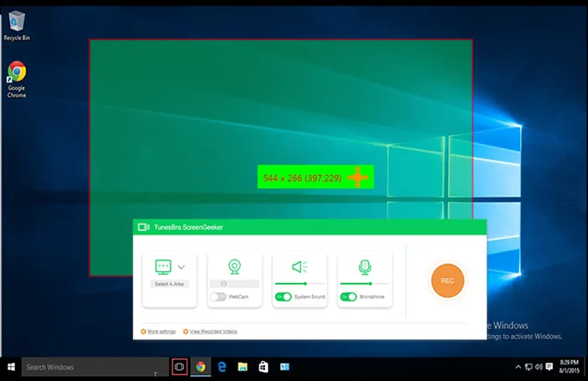This screenshot has height=381, width=588.
Task: Show hidden system tray icons
Action: (x=518, y=367)
